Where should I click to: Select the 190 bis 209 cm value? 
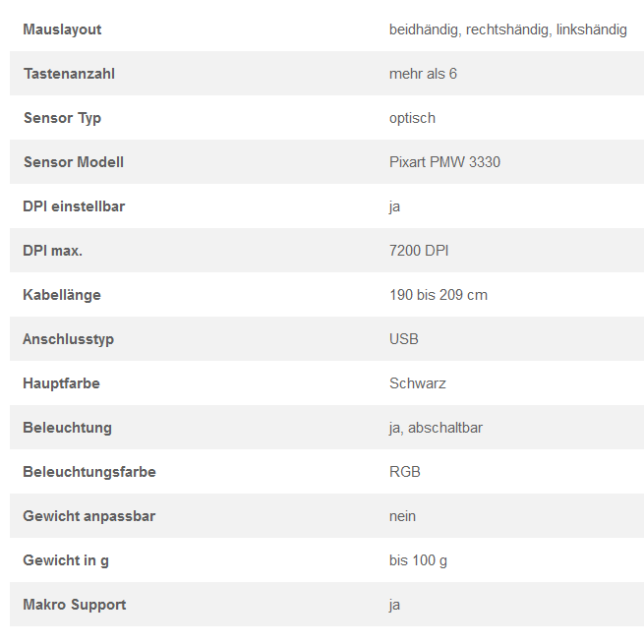pos(439,295)
